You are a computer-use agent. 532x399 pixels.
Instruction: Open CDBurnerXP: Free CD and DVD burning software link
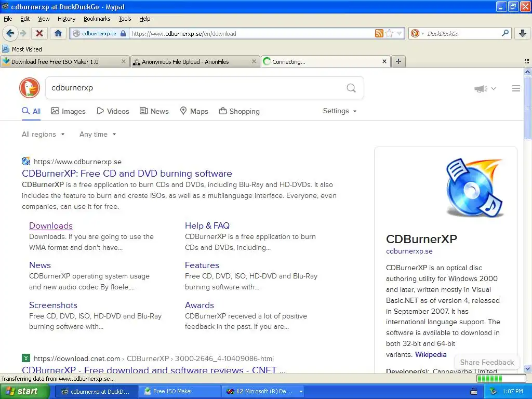pyautogui.click(x=127, y=174)
